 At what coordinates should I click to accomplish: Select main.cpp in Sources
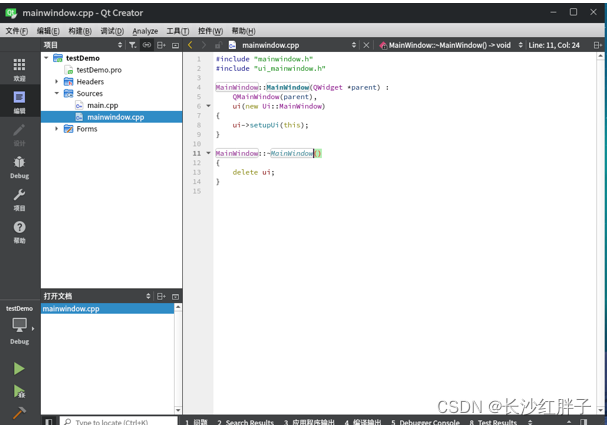[103, 105]
